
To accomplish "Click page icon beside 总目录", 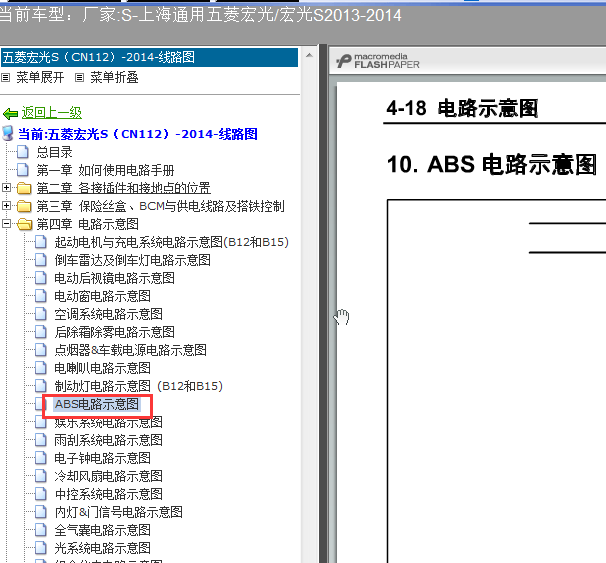I will pyautogui.click(x=23, y=152).
